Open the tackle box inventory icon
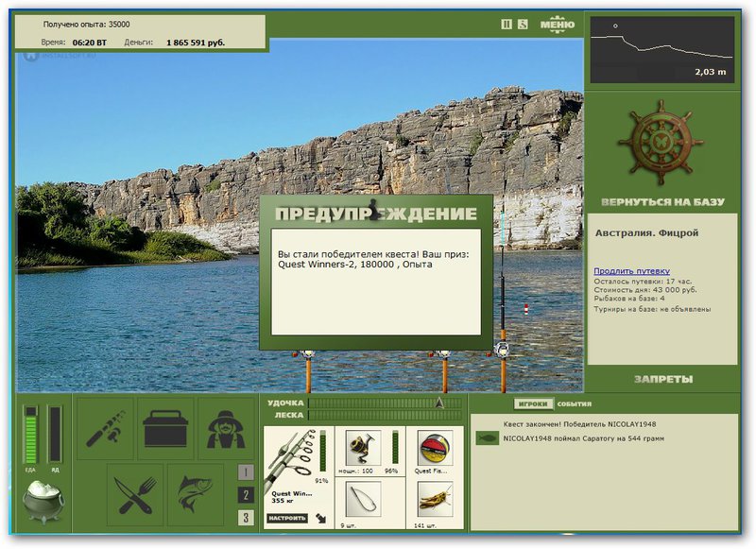The image size is (756, 549). pyautogui.click(x=165, y=428)
